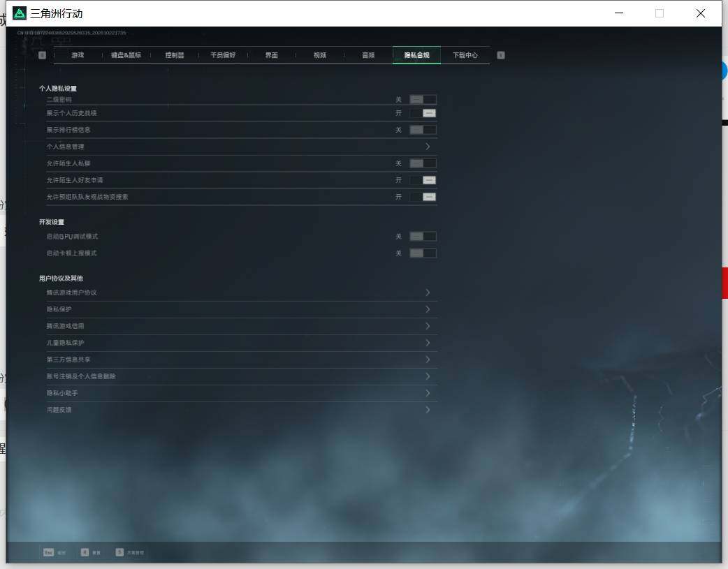728x569 pixels.
Task: Enable the 展示排行榜信息 switch
Action: coord(423,130)
